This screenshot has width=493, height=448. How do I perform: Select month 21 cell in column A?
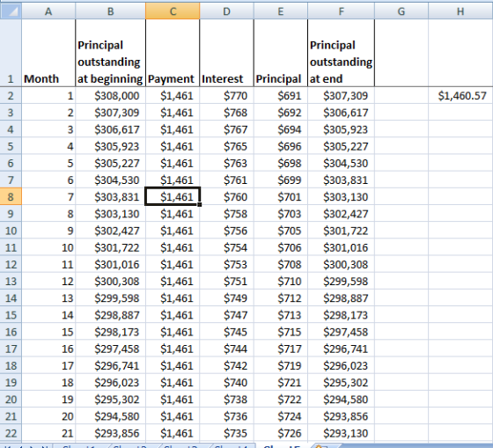pos(48,433)
